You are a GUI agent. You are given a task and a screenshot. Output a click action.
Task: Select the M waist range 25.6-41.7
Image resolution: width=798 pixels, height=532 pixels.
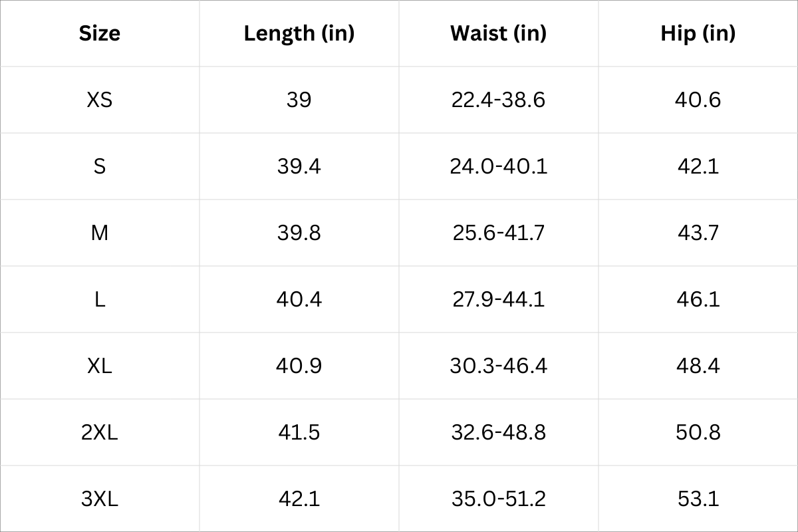[498, 233]
